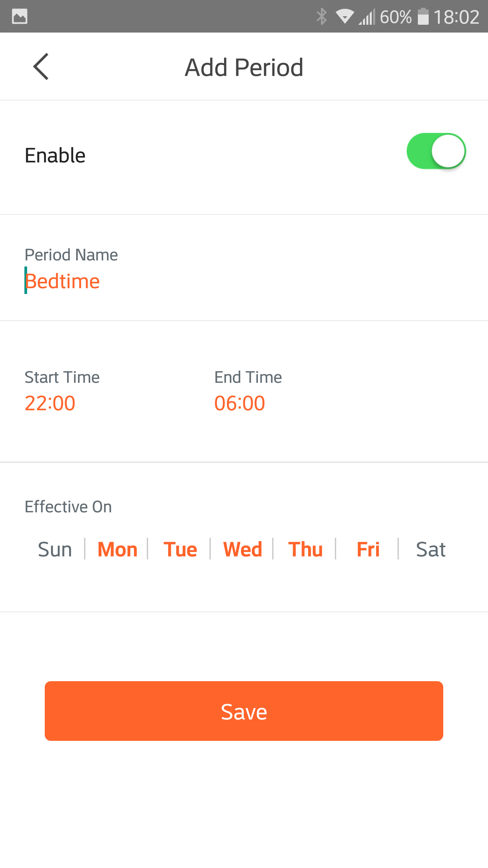Go back using the arrow icon

[41, 67]
